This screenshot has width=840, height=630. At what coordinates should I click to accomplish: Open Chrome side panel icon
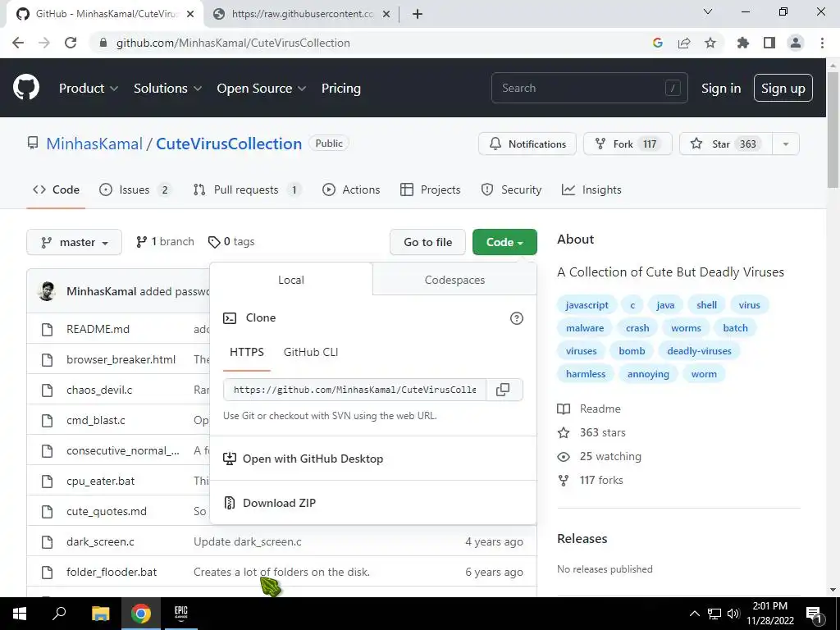tap(769, 43)
